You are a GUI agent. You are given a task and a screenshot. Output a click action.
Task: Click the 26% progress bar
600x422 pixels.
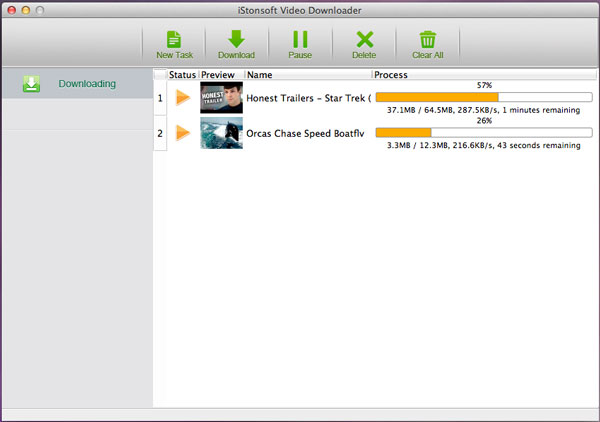pyautogui.click(x=484, y=132)
